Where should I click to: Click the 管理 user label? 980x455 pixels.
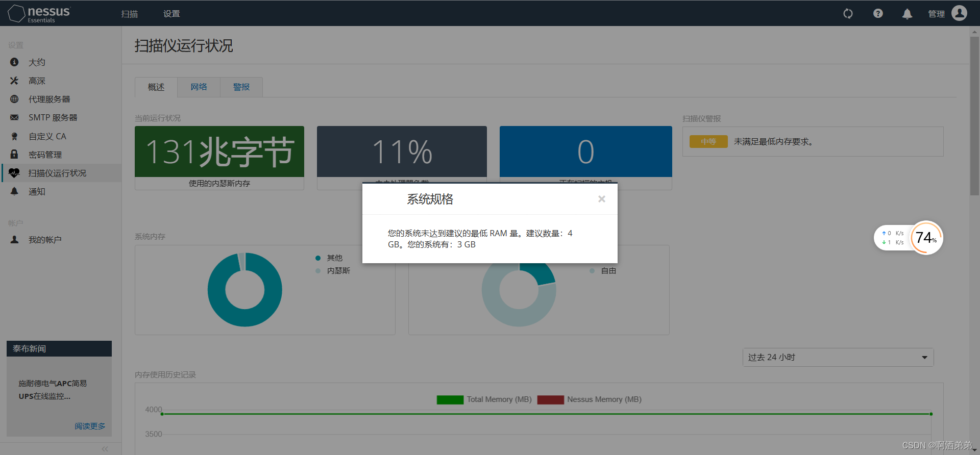pos(937,14)
